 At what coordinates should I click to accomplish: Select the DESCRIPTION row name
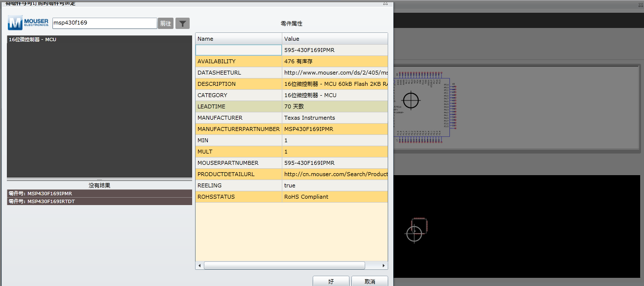click(x=239, y=84)
